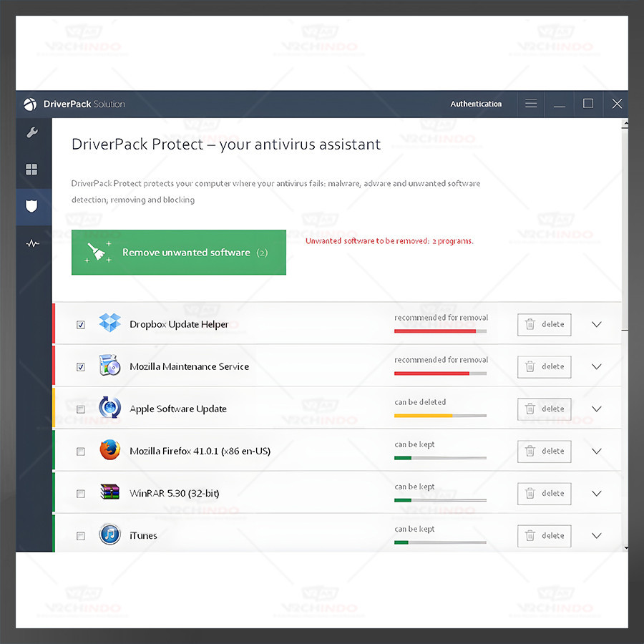The width and height of the screenshot is (644, 644).
Task: Click 'can be deleted' status label
Action: pyautogui.click(x=420, y=402)
